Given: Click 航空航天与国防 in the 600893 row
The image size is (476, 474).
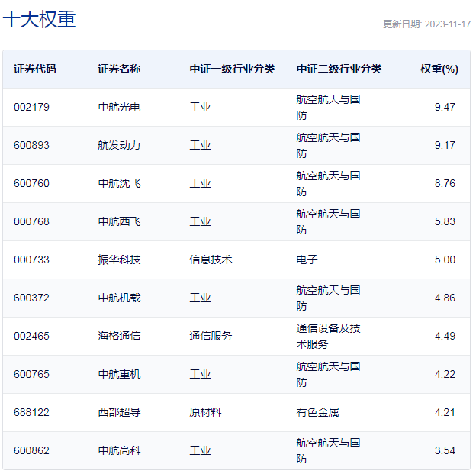Looking at the screenshot, I should tap(328, 145).
